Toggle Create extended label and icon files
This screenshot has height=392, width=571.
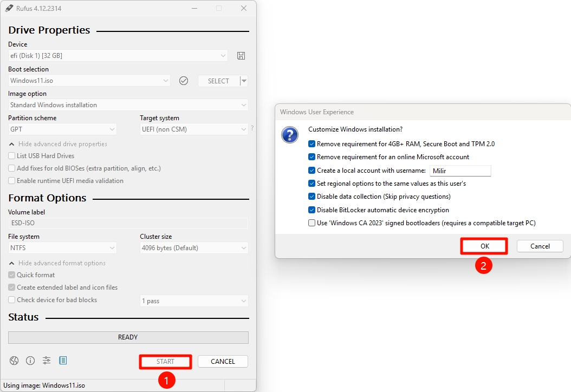click(12, 288)
